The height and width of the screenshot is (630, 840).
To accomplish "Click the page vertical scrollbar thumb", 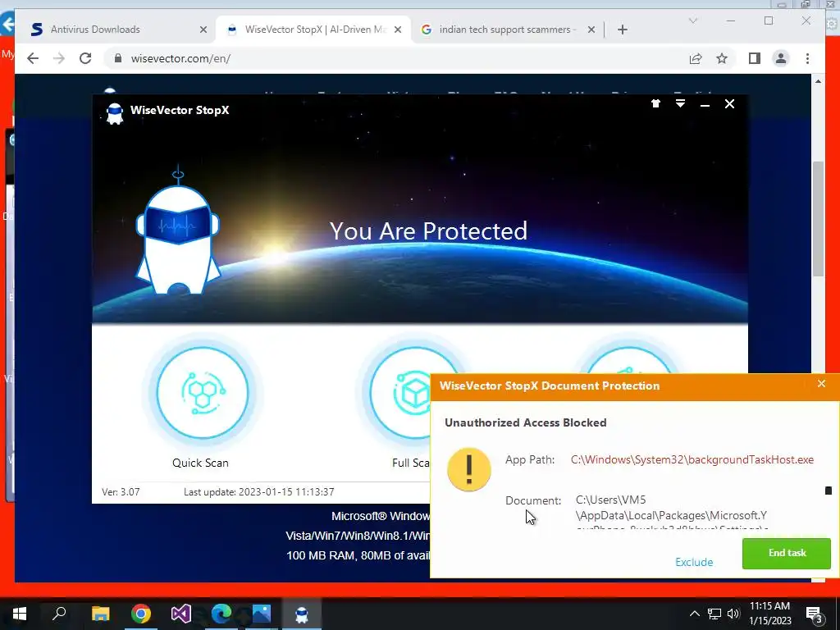I will (818, 218).
